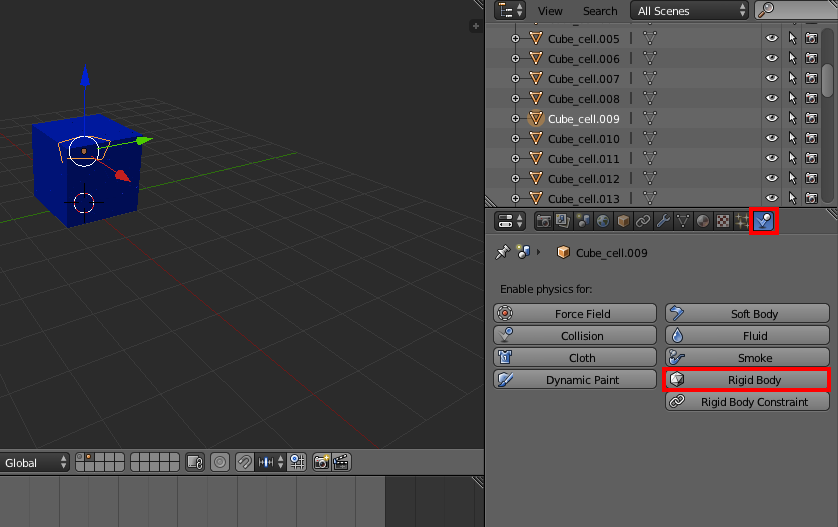Expand the Cube_cell.009 tree entry
The height and width of the screenshot is (527, 838).
click(x=515, y=119)
